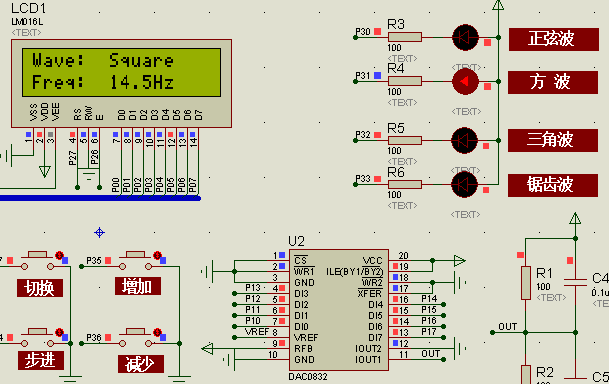609x384 pixels.
Task: Select the power arrow at DAC VCC pin 20
Action: [x=459, y=261]
